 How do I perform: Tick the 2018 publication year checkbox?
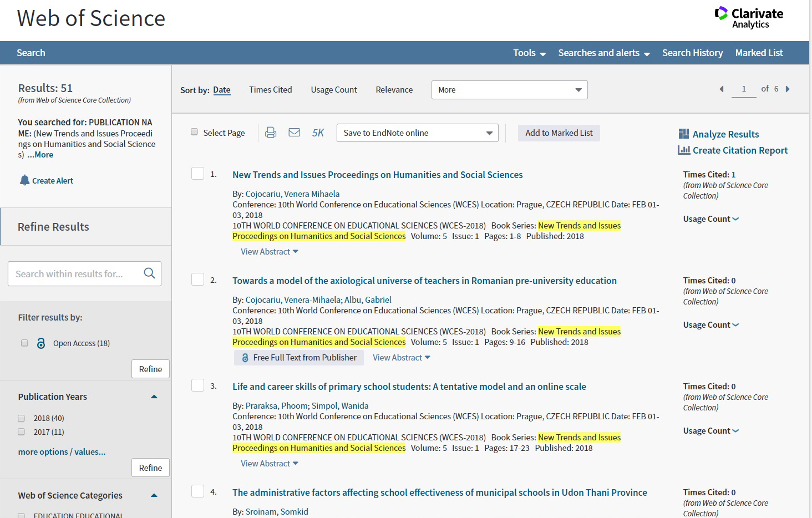[22, 418]
